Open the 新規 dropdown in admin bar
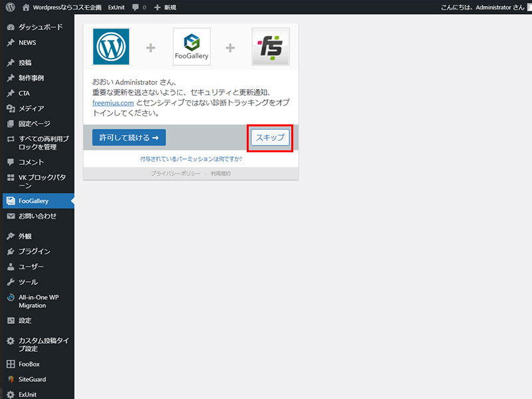 point(165,7)
